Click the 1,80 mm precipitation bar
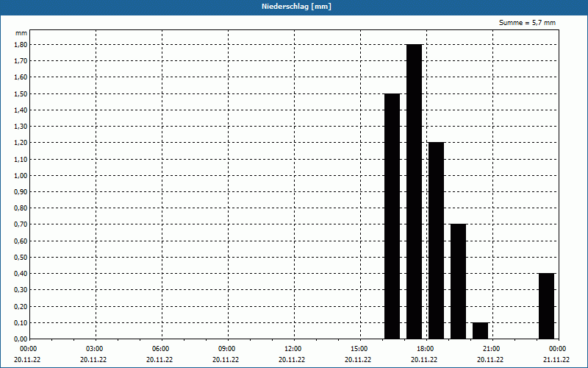 [414, 191]
